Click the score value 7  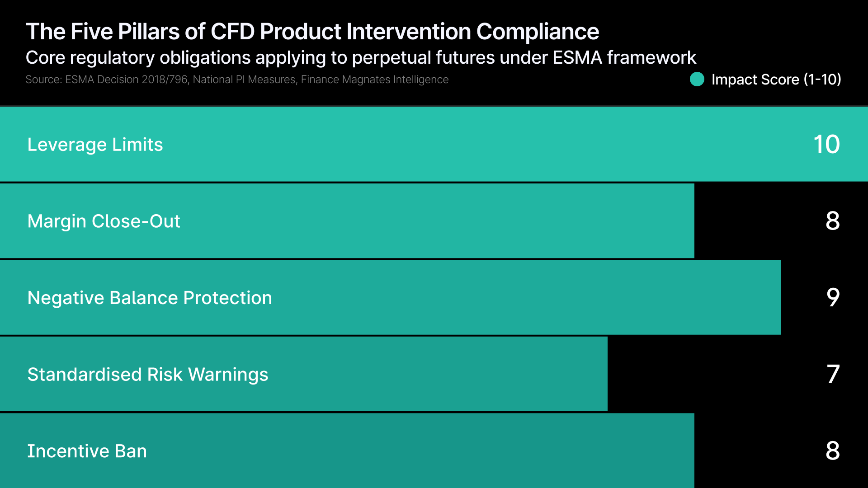(833, 375)
